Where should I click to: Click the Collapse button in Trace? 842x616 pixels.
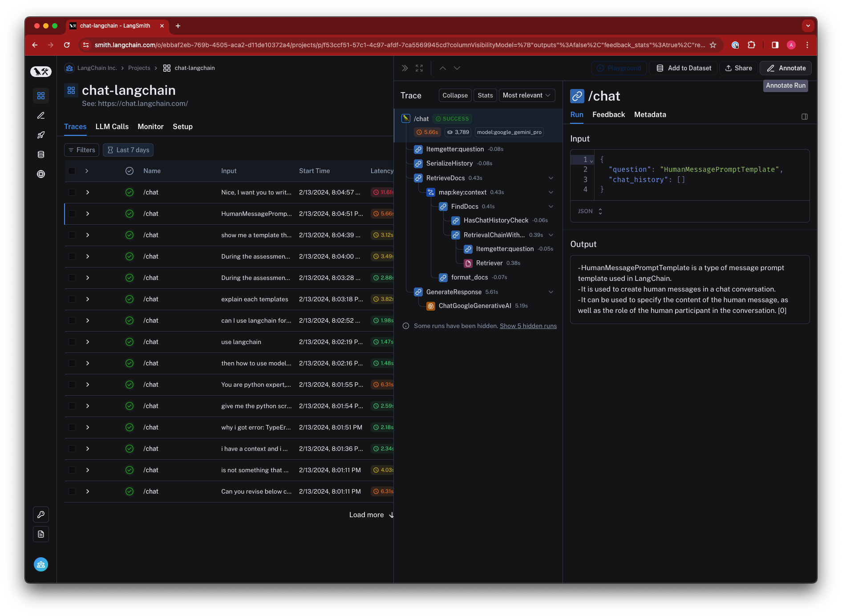pos(455,95)
